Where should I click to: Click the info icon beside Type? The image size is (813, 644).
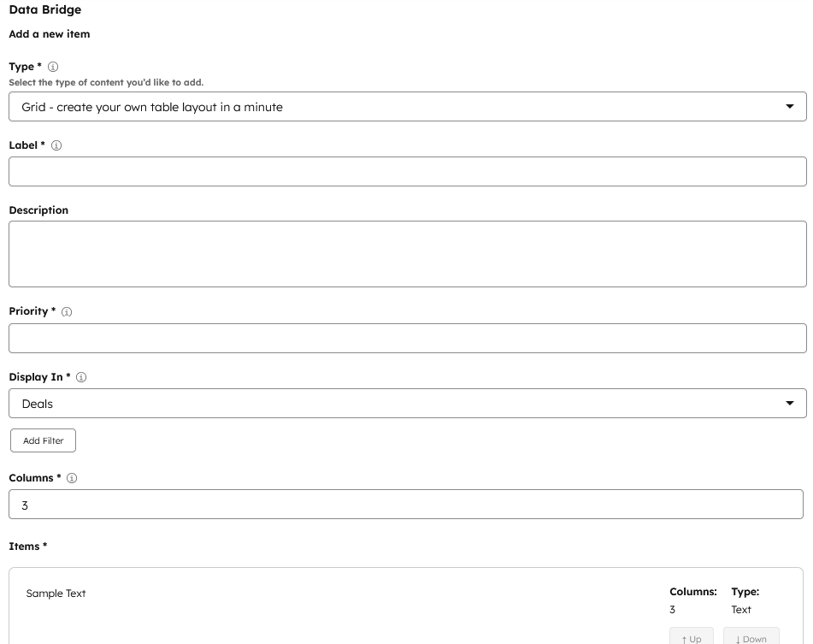pos(53,67)
